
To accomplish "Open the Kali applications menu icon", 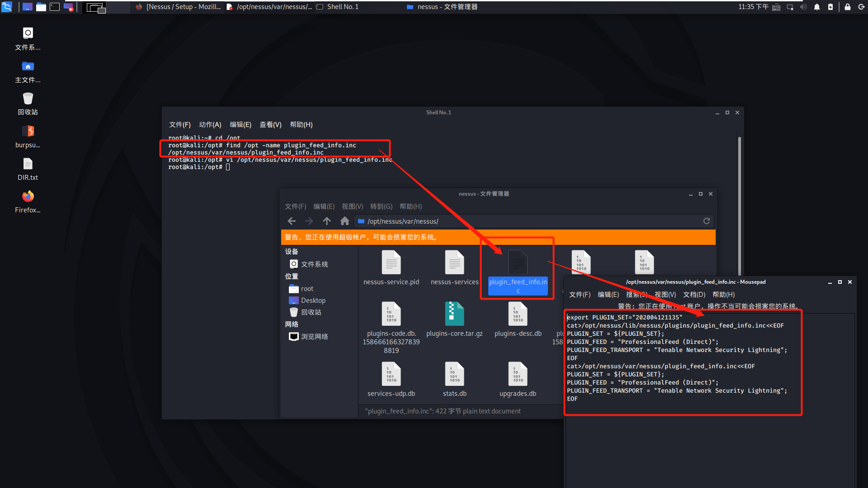I will coord(7,7).
